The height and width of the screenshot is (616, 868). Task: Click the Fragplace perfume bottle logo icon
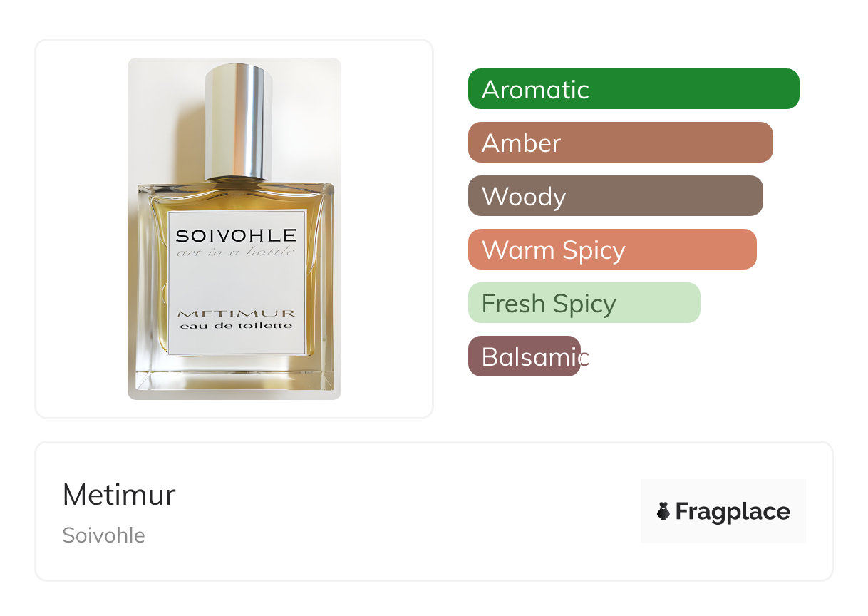click(x=663, y=511)
